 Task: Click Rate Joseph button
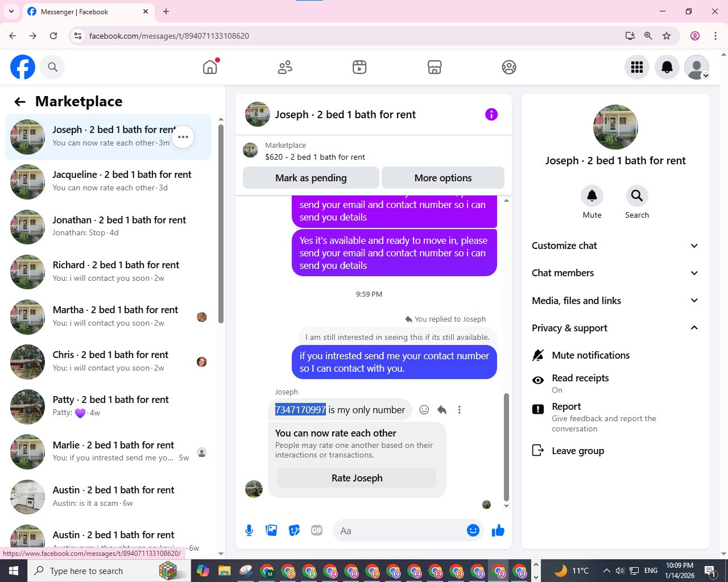click(357, 478)
